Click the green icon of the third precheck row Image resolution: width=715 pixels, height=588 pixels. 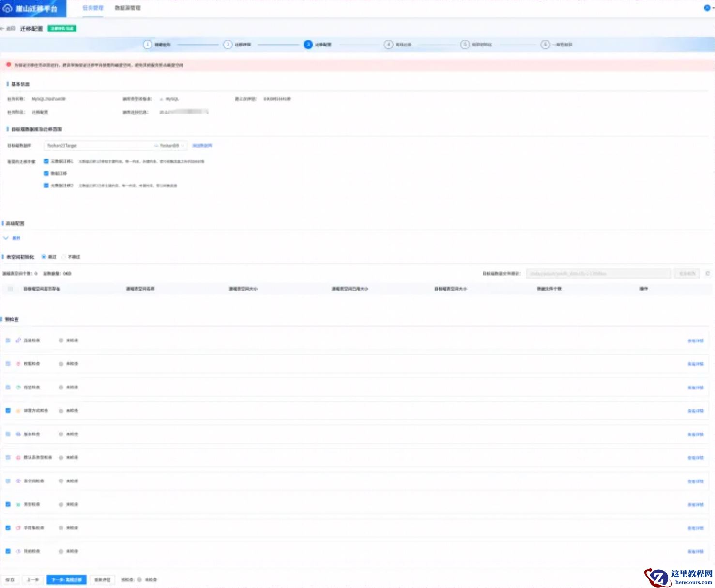[18, 387]
